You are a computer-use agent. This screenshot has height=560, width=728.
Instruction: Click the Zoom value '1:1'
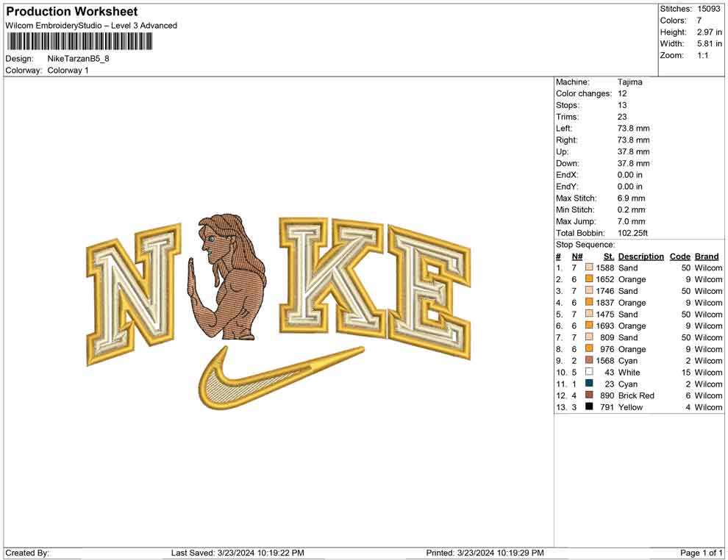click(x=703, y=55)
